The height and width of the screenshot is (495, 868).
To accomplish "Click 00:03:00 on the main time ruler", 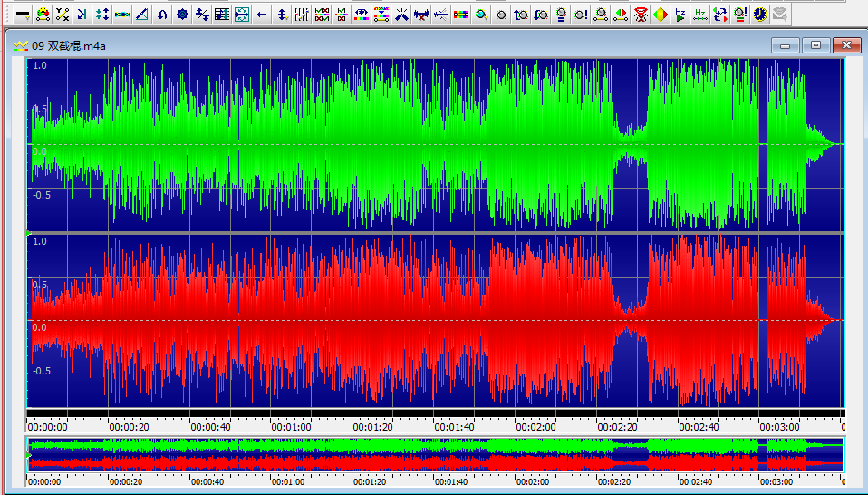I will click(x=779, y=427).
